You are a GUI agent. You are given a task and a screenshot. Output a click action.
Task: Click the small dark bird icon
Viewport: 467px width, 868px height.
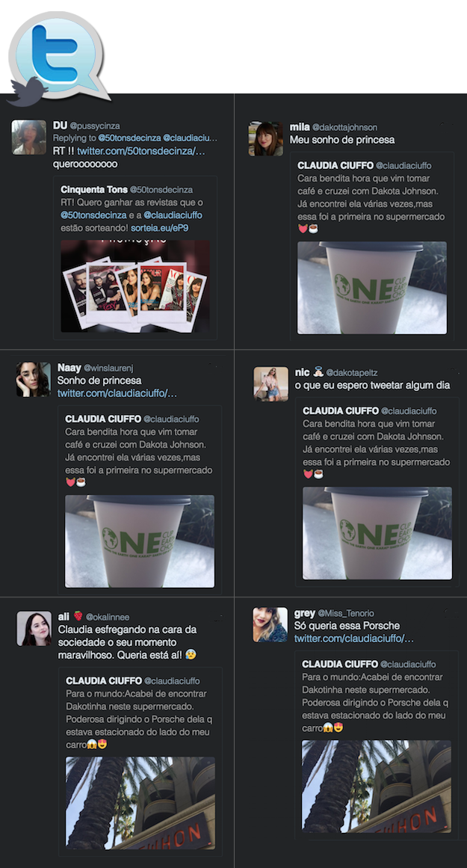[x=28, y=91]
